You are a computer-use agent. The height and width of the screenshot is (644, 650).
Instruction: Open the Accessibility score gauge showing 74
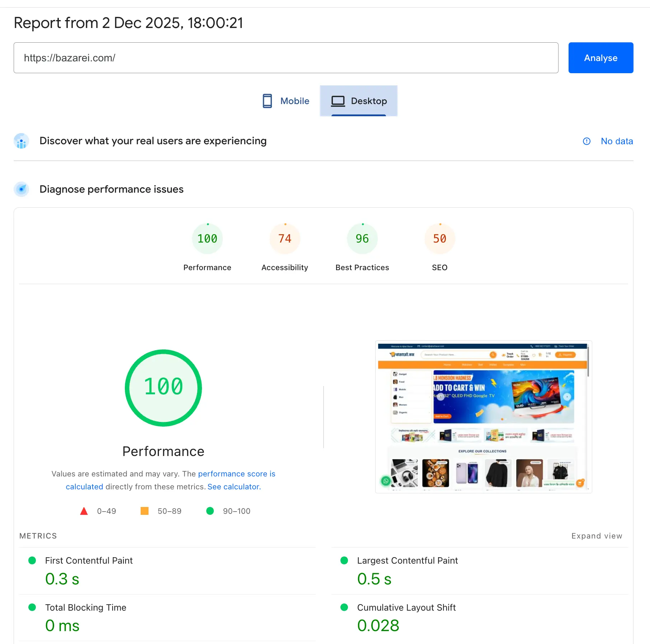click(x=284, y=238)
